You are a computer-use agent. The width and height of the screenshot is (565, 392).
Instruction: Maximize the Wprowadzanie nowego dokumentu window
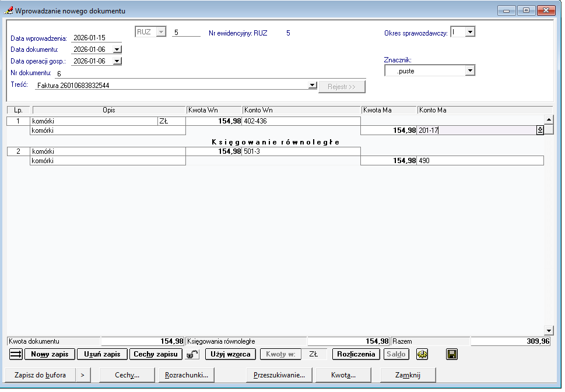point(526,10)
